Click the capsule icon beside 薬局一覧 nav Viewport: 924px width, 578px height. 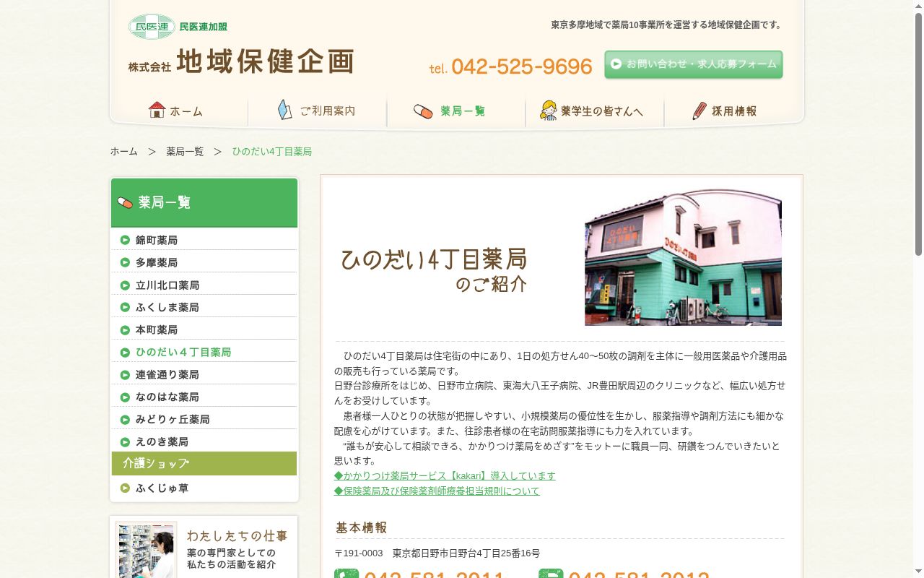tap(423, 111)
